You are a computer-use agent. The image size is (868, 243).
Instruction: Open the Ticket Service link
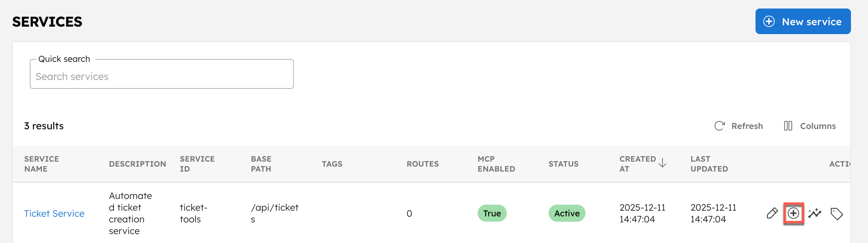tap(54, 214)
